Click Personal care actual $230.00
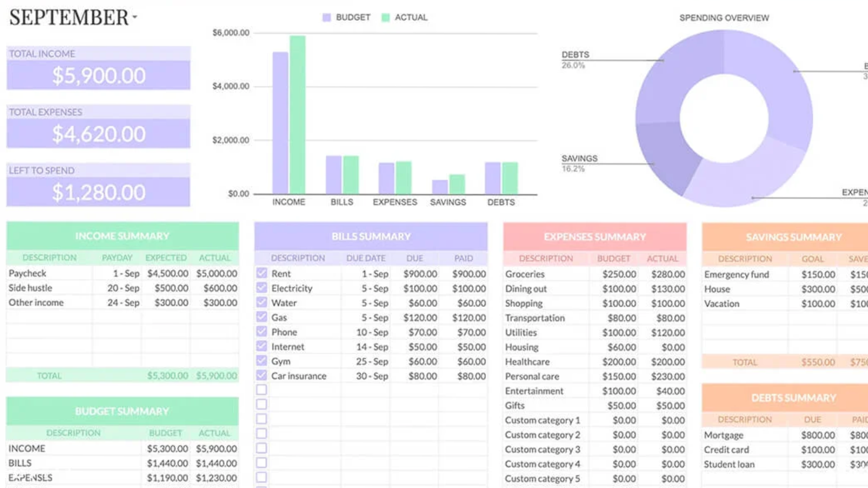 tap(668, 376)
